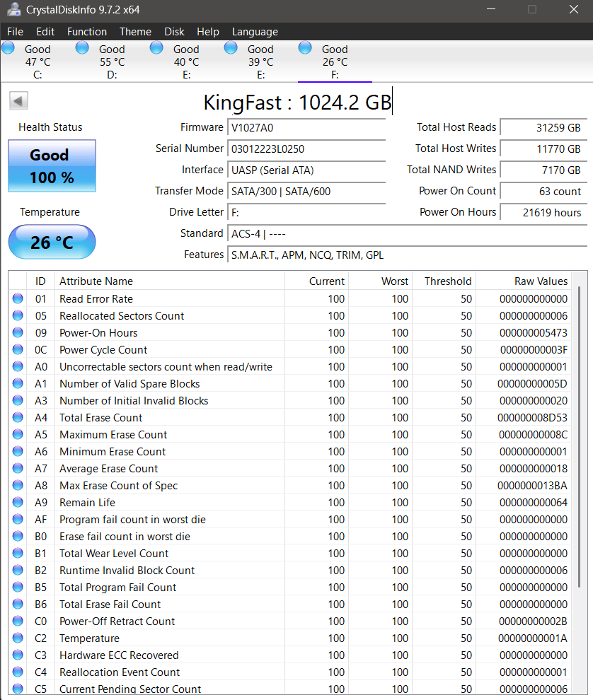Open the Edit menu

45,32
